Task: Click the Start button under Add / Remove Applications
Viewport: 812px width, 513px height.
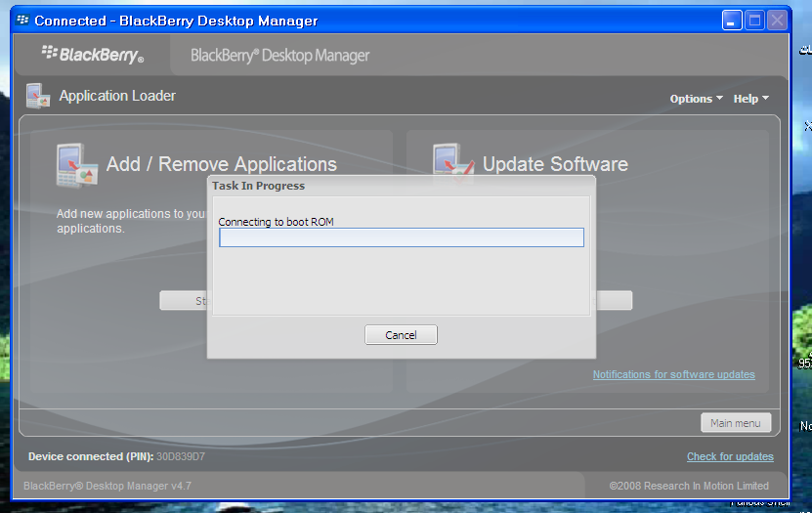Action: 184,301
